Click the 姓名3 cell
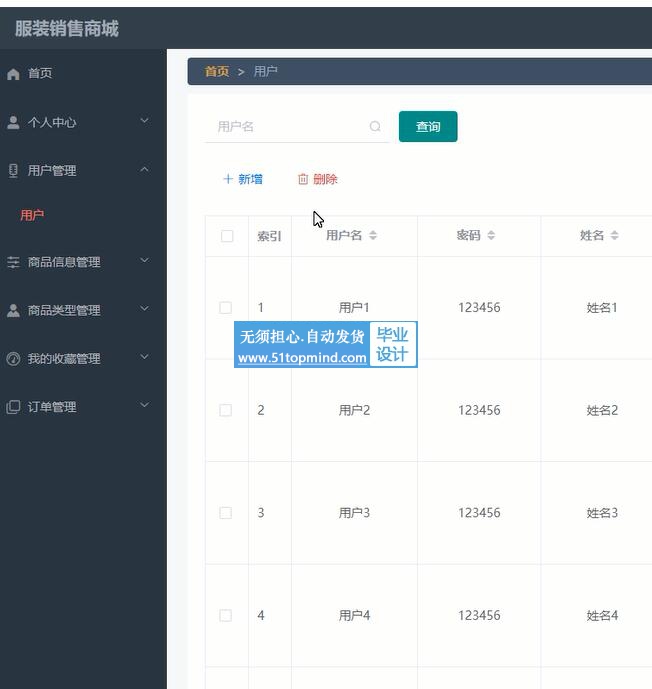 pyautogui.click(x=602, y=513)
